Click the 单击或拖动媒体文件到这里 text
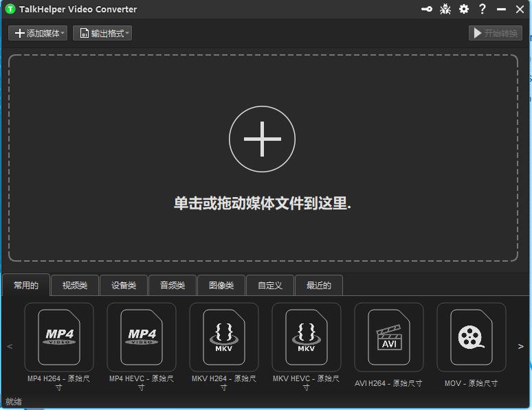 [x=263, y=203]
